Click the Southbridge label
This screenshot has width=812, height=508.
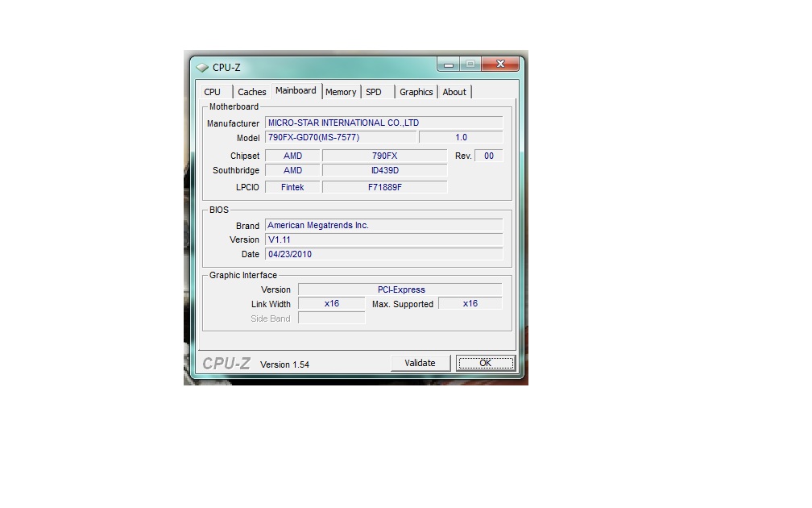pos(235,171)
